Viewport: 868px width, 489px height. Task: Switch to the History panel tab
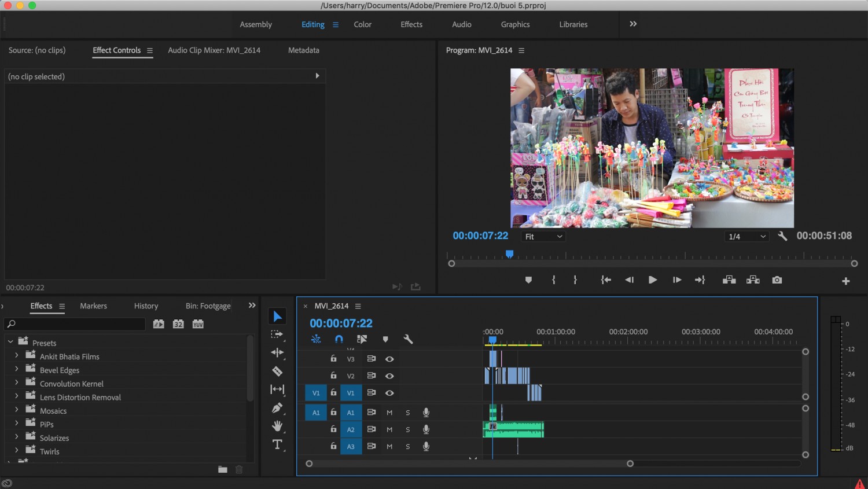[x=146, y=306]
